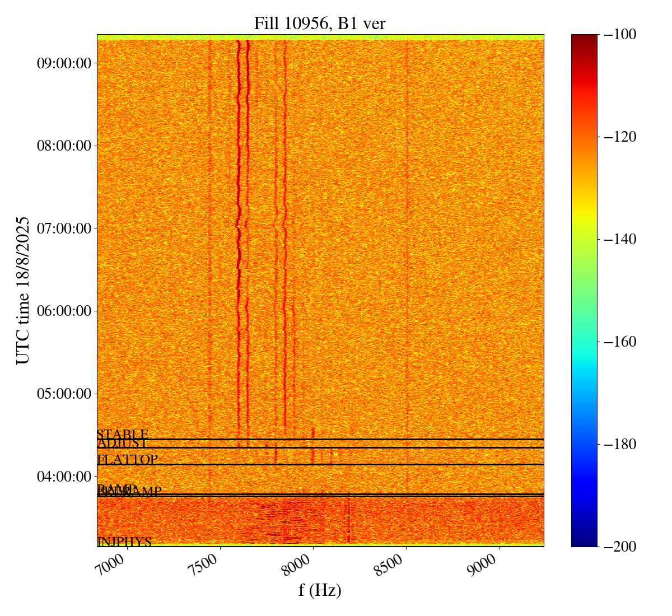This screenshot has height=616, width=672.
Task: Select the ADJUST phase label
Action: [122, 444]
